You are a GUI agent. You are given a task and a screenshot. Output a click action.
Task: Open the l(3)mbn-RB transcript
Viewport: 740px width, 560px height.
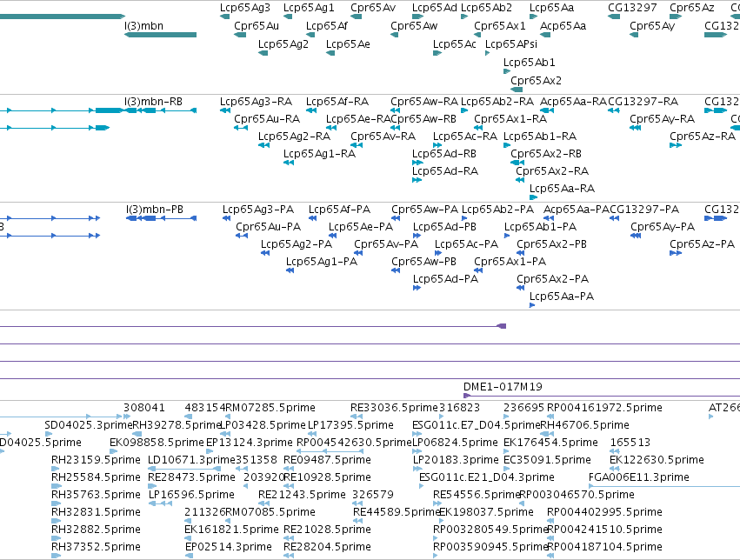click(x=153, y=102)
